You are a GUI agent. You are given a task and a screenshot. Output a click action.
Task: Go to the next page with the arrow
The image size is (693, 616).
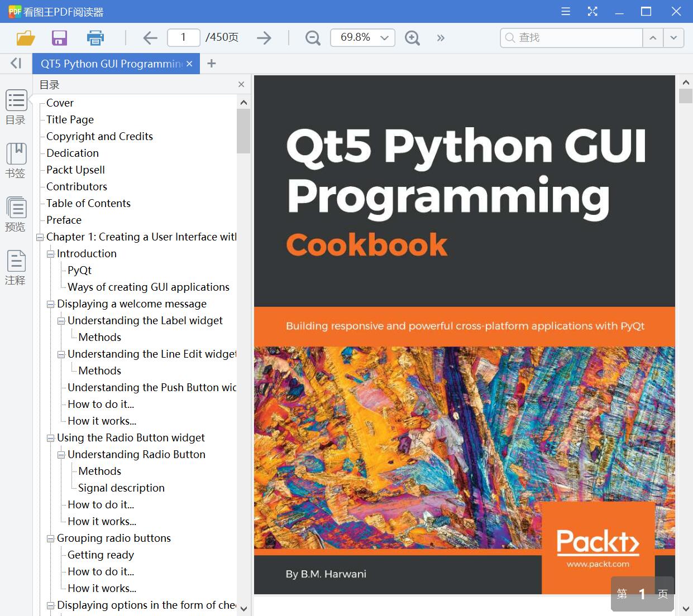[x=264, y=38]
